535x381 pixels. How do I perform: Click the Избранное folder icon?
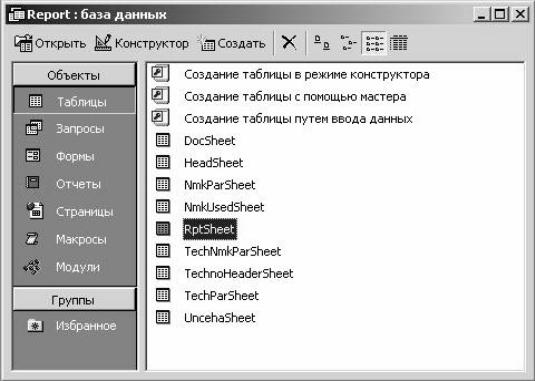pos(35,325)
